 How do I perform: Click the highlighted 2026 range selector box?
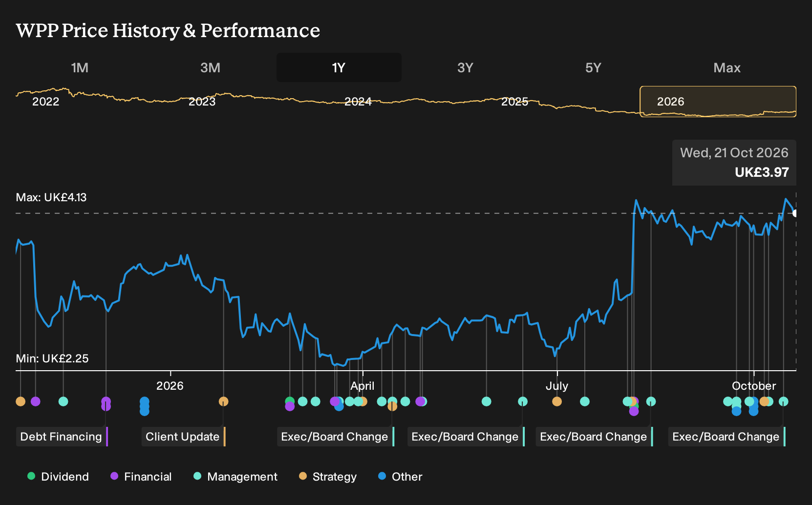[718, 102]
